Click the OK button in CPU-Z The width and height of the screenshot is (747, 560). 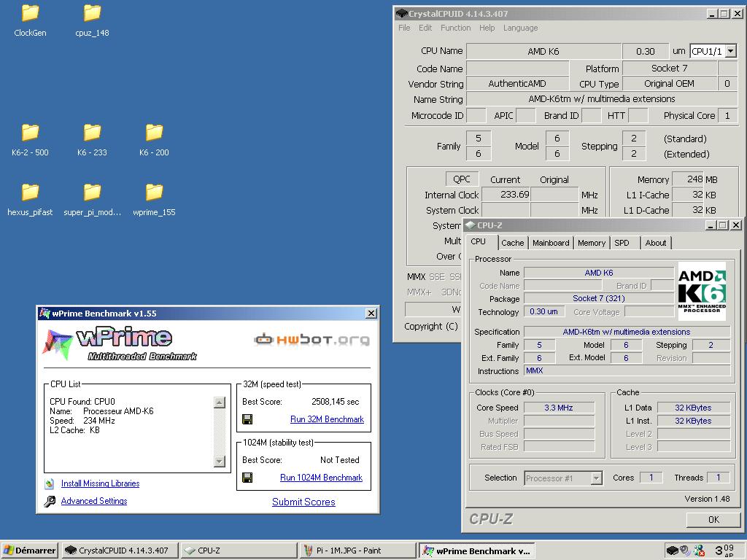click(713, 519)
